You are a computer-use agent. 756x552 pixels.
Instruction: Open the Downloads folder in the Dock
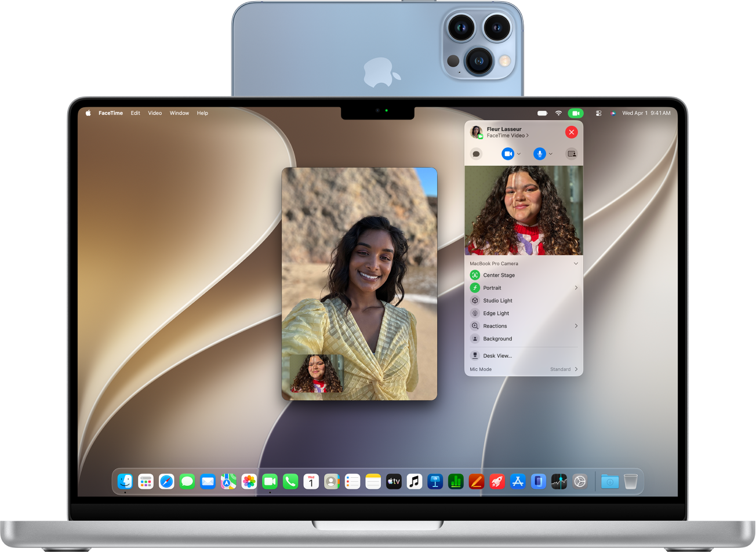(x=610, y=481)
